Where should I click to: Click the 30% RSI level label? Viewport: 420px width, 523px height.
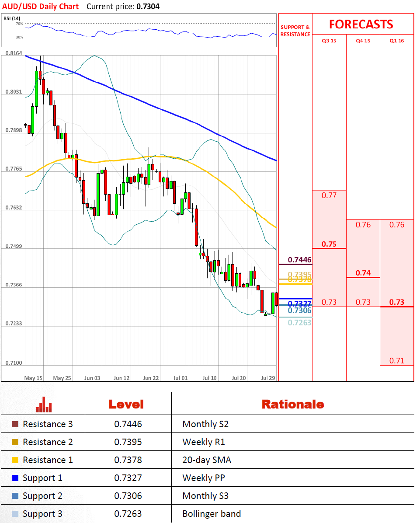pos(19,37)
